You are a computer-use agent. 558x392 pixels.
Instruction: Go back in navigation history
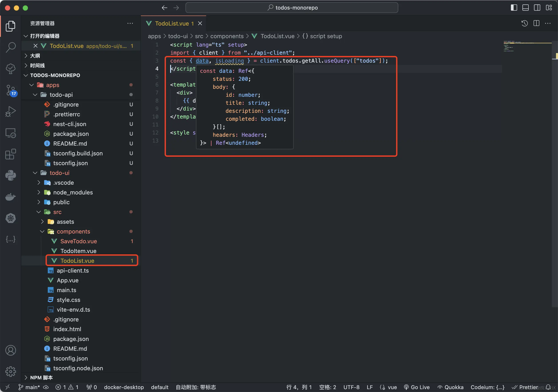tap(165, 8)
